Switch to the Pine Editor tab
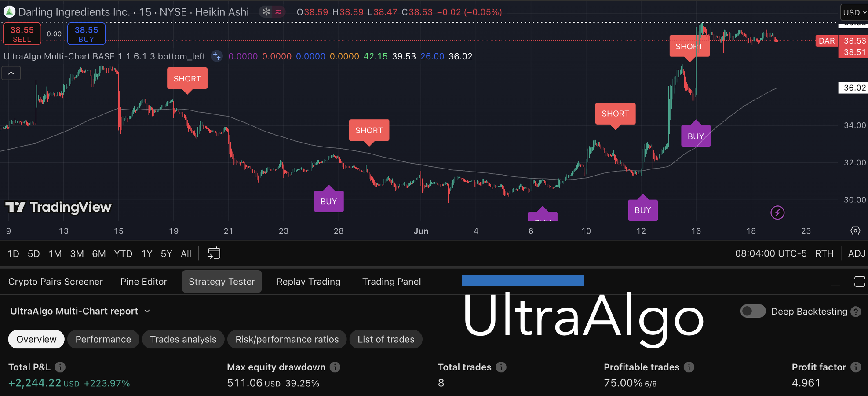The image size is (868, 396). click(144, 282)
